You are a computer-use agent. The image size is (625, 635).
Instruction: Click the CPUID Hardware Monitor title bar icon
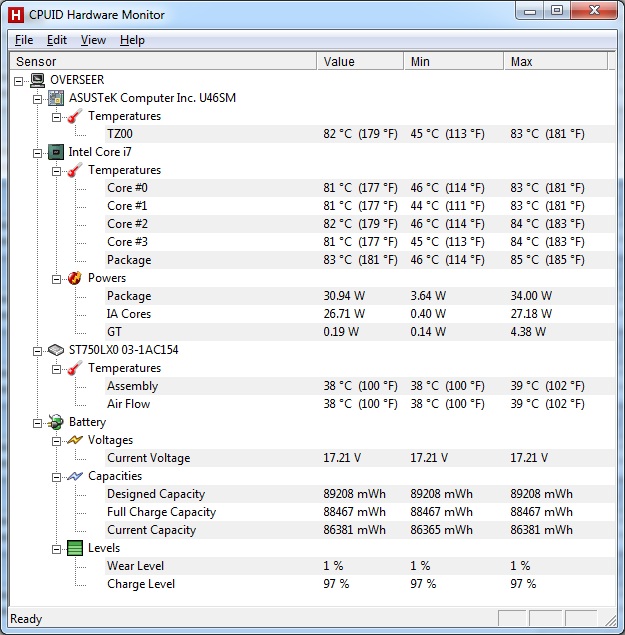coord(16,15)
